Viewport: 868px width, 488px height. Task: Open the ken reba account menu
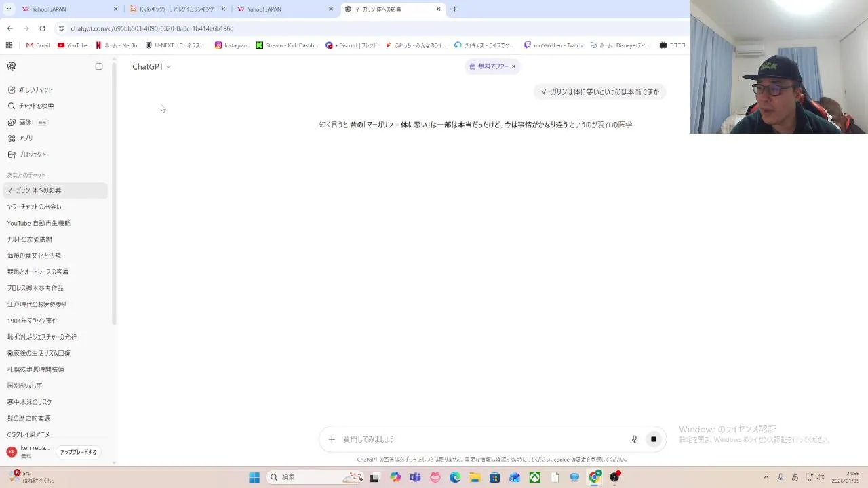click(29, 452)
